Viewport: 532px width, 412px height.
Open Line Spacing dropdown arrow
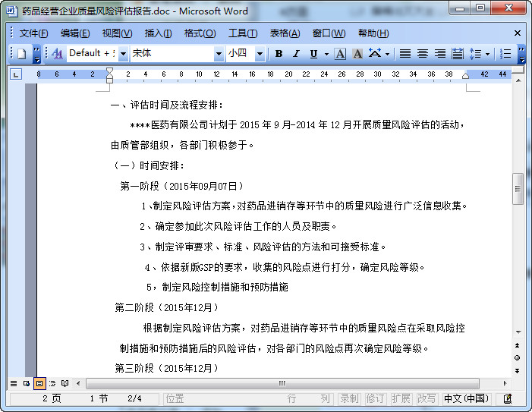(487, 54)
